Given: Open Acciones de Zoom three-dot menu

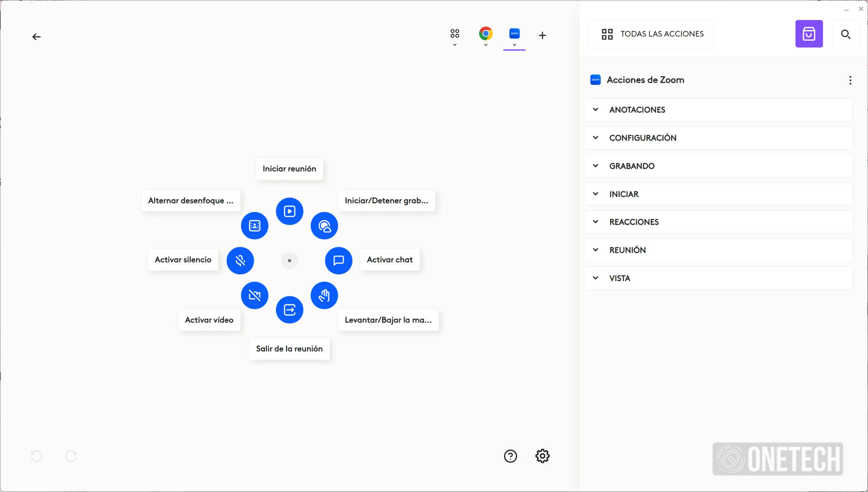Looking at the screenshot, I should [850, 80].
